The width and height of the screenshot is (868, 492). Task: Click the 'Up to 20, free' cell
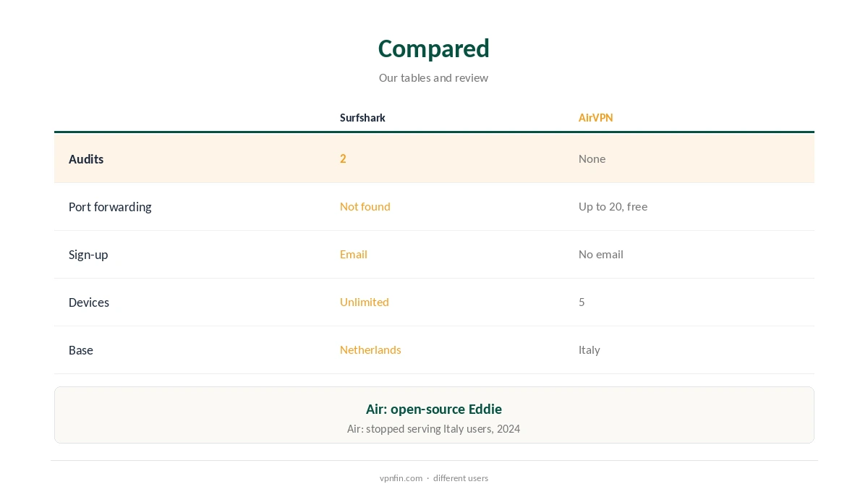coord(613,206)
